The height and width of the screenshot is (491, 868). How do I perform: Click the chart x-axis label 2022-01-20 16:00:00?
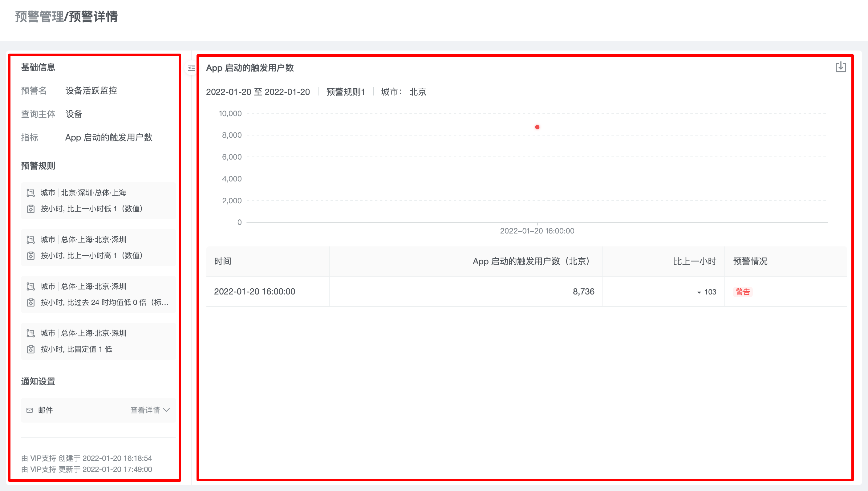[x=537, y=231]
